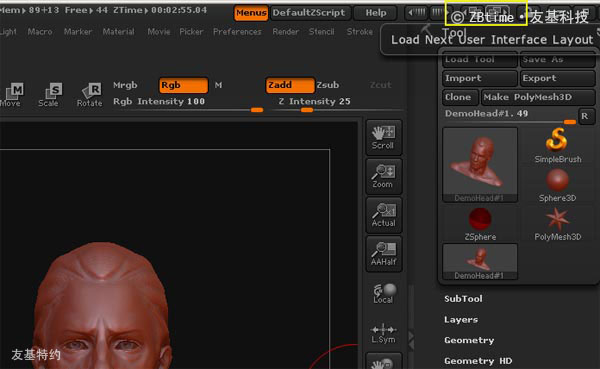Viewport: 600px width, 369px height.
Task: Open the Stencil menu
Action: 321,32
